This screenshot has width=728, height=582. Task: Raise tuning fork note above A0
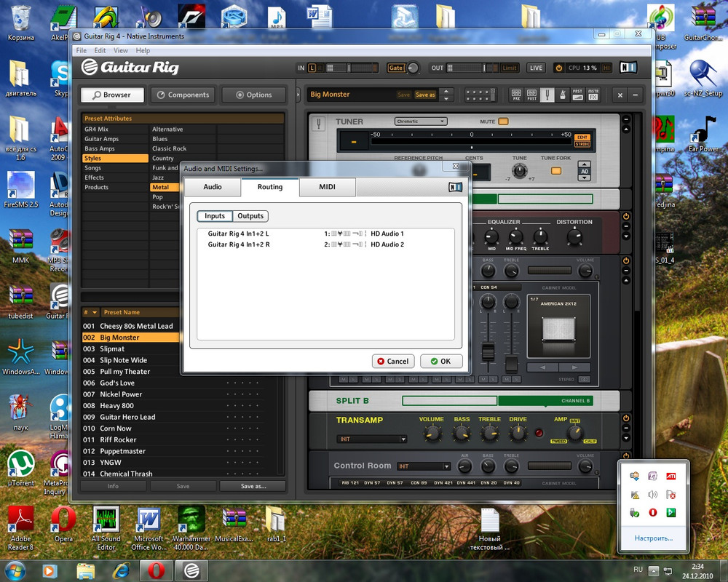[x=584, y=164]
